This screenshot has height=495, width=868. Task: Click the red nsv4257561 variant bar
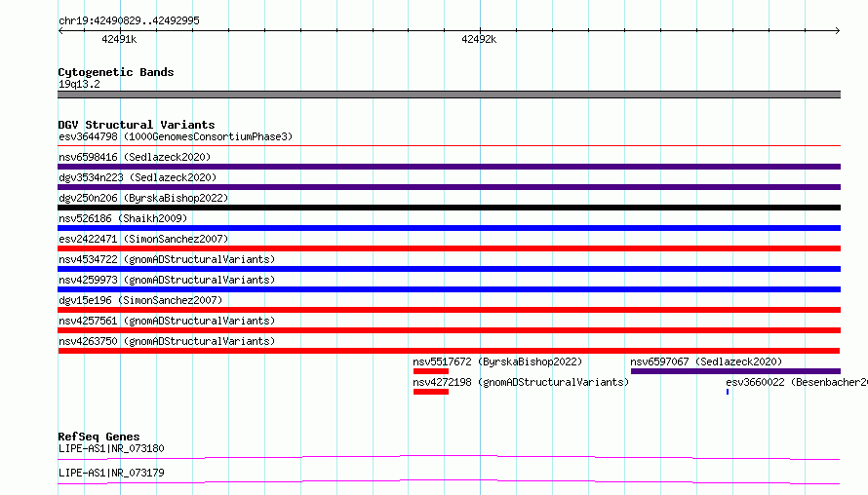[449, 330]
